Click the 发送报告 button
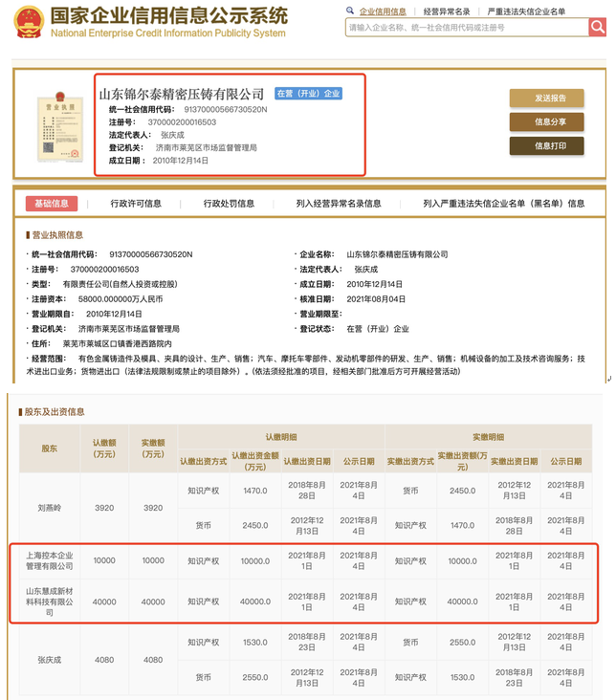Screen dimensions: 616x700 (x=547, y=98)
